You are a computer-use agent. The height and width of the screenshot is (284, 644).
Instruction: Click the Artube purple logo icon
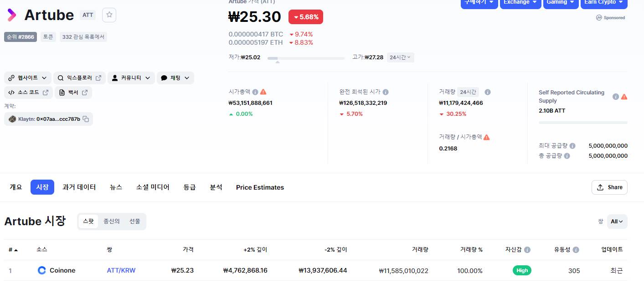click(x=11, y=15)
